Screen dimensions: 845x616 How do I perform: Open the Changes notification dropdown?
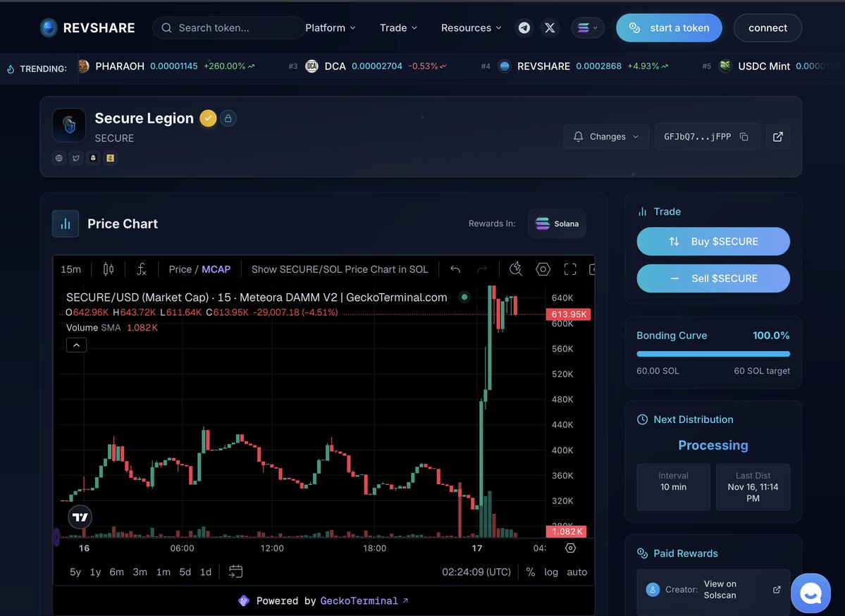[x=605, y=136]
